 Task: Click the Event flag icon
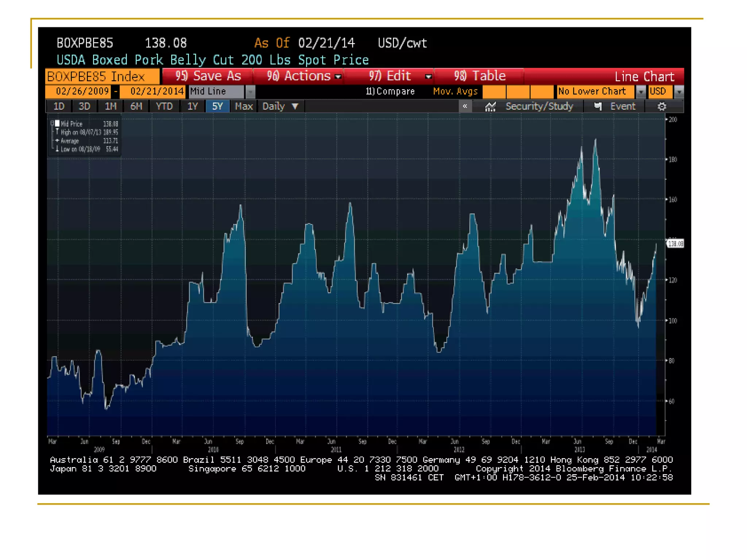(598, 106)
